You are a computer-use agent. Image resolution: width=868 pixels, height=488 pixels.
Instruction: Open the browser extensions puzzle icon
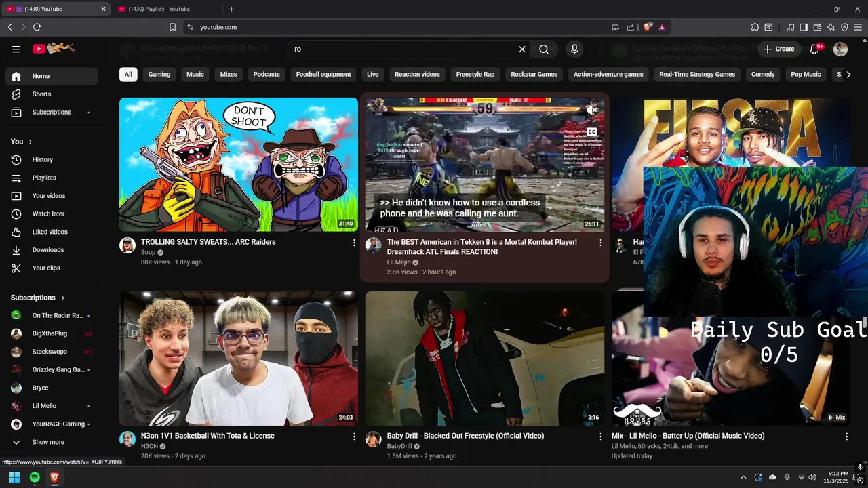pyautogui.click(x=755, y=27)
